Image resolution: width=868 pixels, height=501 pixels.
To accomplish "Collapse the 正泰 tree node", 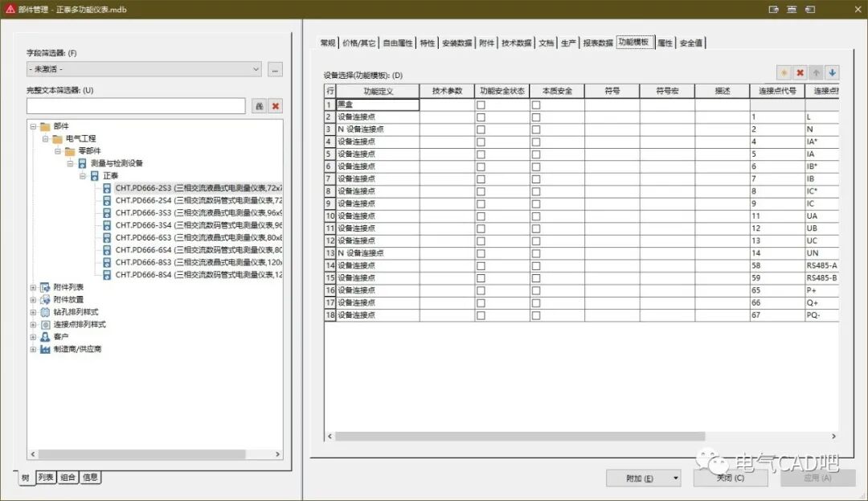I will [x=83, y=175].
